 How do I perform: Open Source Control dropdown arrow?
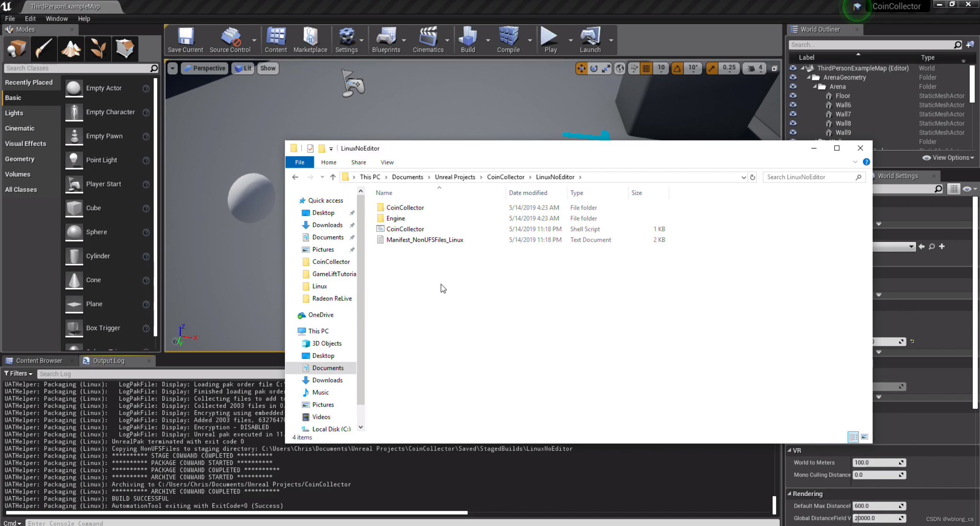click(x=254, y=40)
